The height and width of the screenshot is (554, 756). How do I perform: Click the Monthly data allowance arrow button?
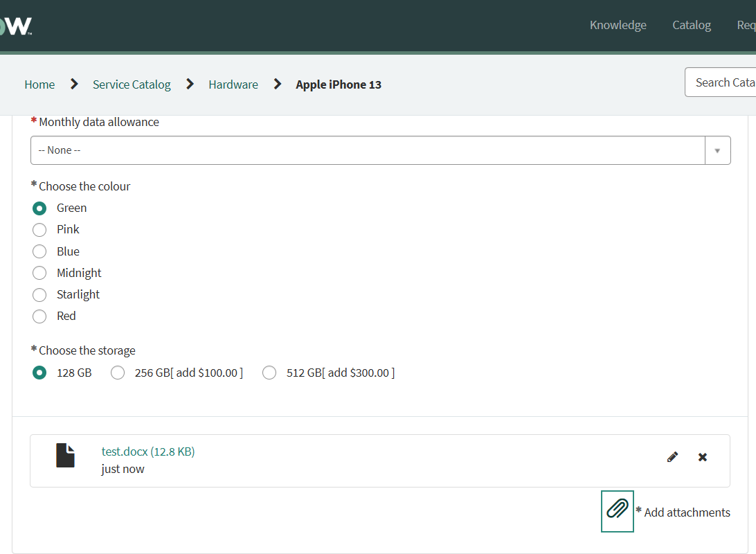pos(717,150)
